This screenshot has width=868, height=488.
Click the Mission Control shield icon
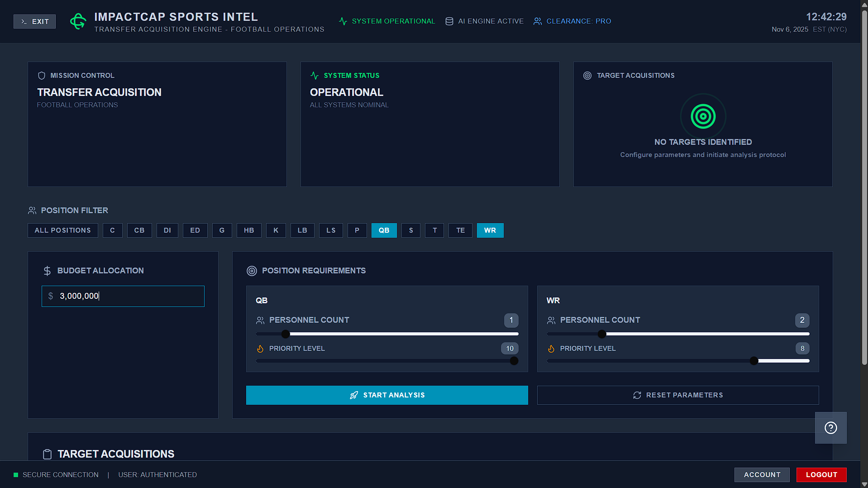coord(42,76)
